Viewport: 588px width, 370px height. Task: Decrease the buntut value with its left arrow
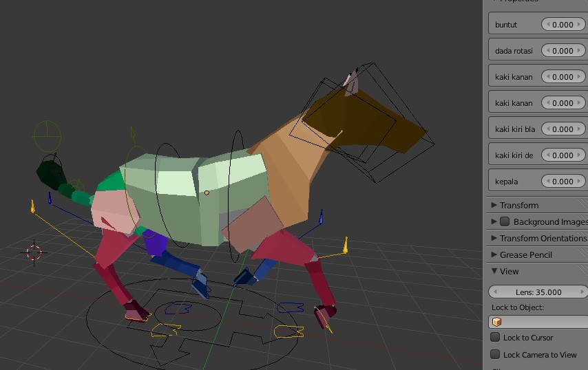tap(548, 25)
